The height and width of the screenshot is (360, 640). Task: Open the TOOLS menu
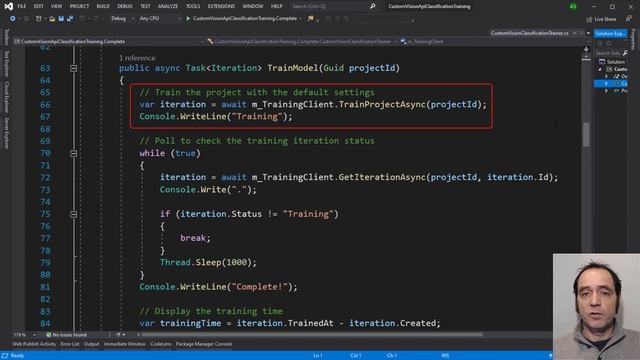click(193, 6)
